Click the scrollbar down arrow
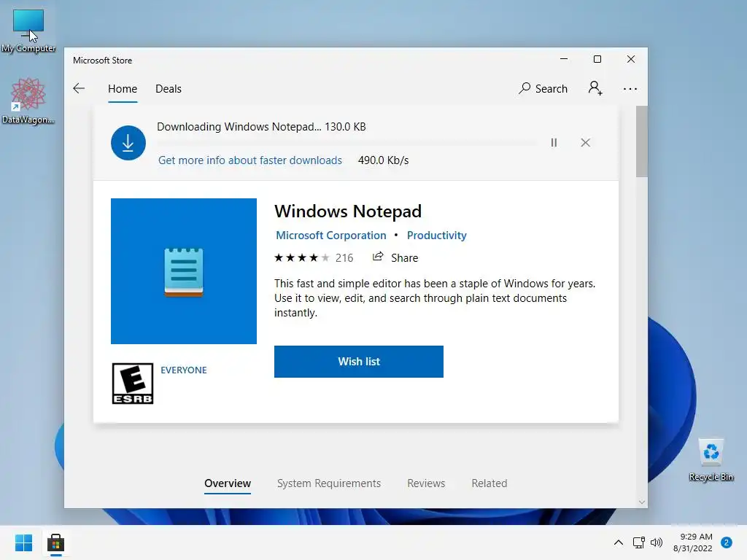 point(642,502)
